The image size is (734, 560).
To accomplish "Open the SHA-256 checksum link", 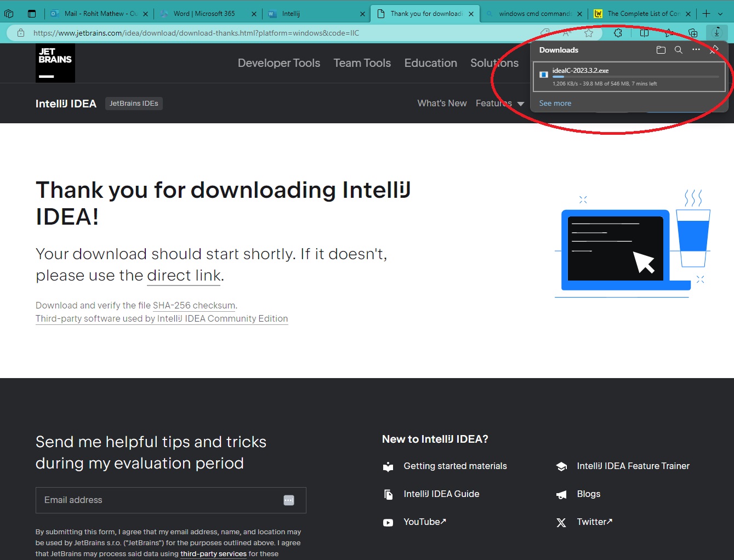I will coord(194,305).
